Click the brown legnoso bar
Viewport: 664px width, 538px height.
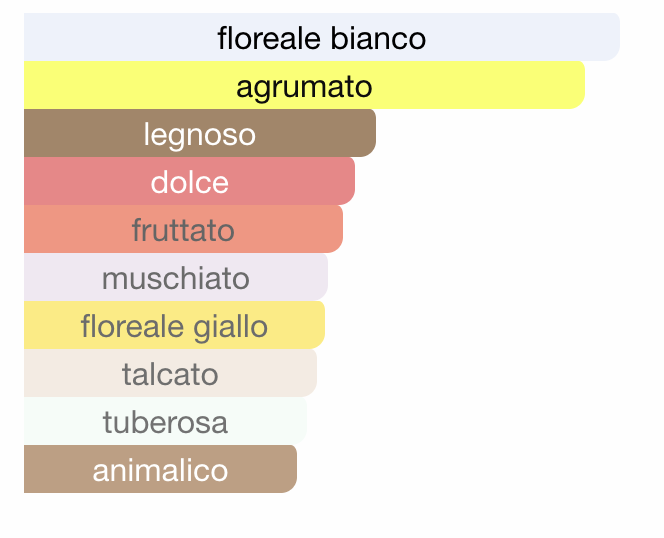(200, 133)
